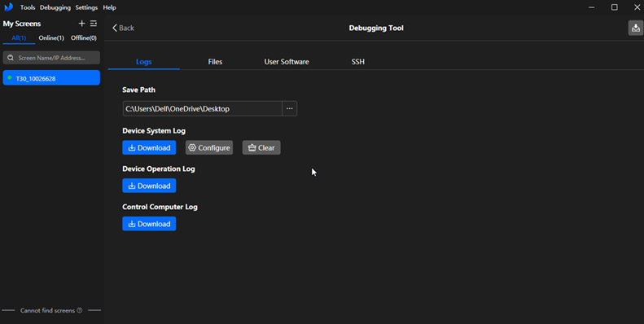Focus the Screen Name/IP Address search field
Screen dimensions: 644x324
(51, 58)
